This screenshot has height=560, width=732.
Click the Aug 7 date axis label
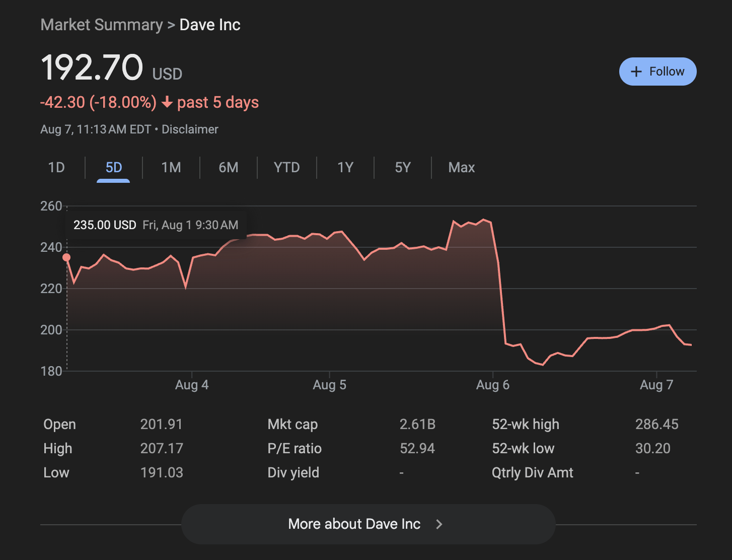coord(656,385)
